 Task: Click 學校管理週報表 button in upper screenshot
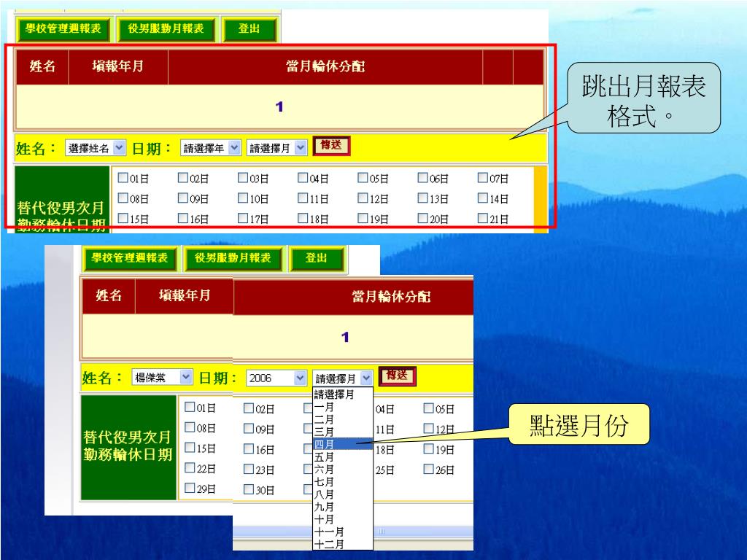63,29
